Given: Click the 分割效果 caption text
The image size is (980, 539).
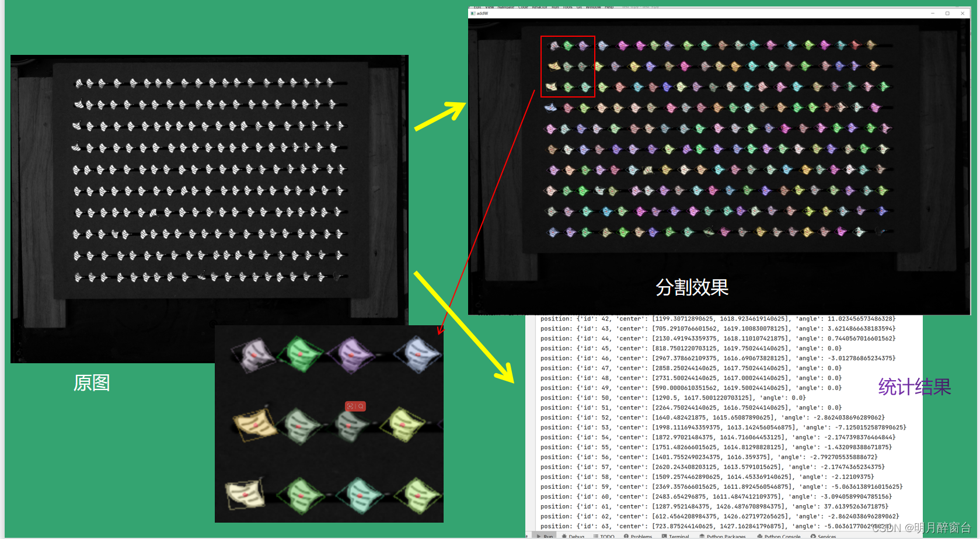Looking at the screenshot, I should coord(692,287).
